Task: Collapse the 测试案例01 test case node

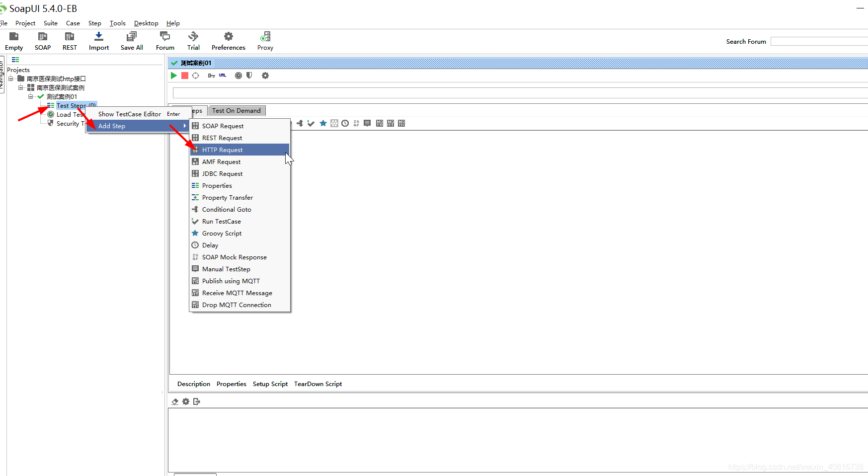Action: click(x=31, y=96)
